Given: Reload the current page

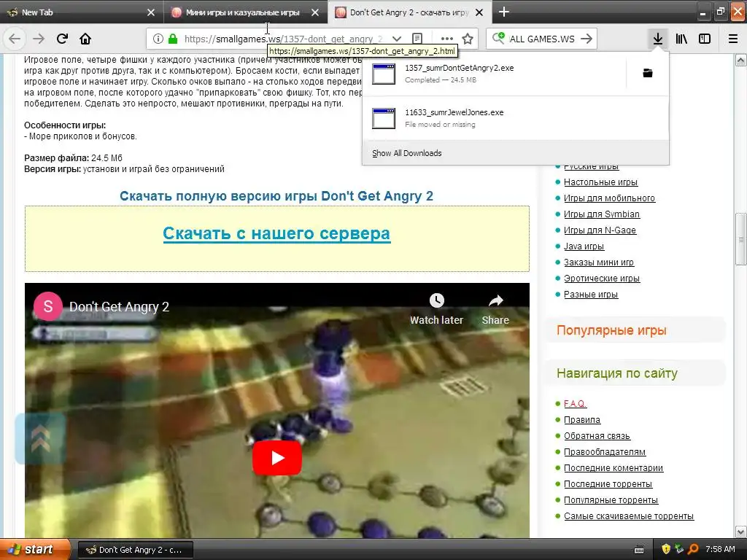Looking at the screenshot, I should (62, 39).
